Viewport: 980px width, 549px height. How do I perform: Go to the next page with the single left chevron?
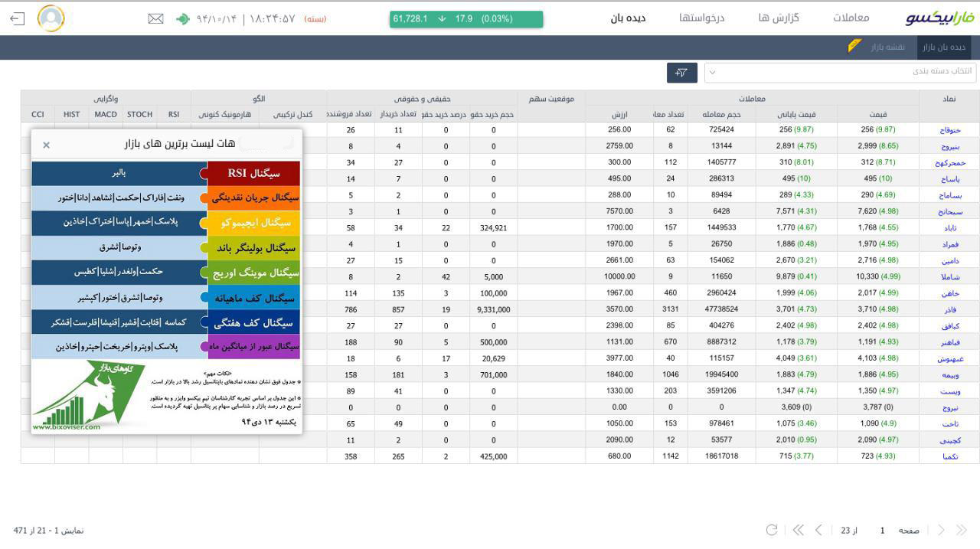tap(819, 530)
